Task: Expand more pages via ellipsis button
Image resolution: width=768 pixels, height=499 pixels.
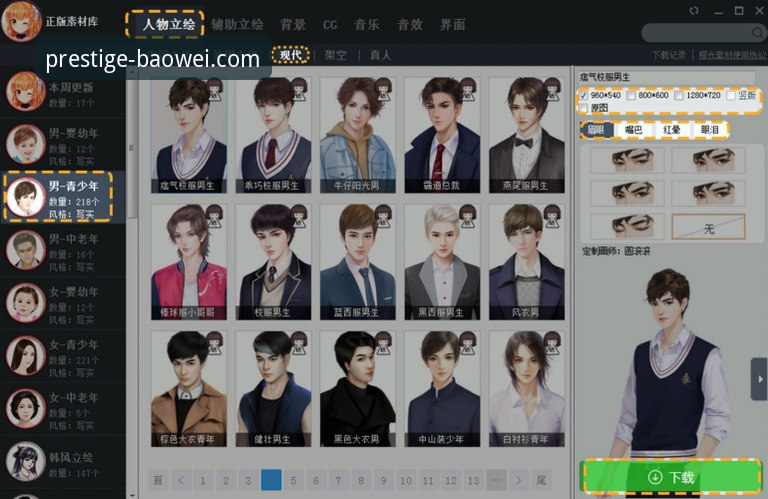Action: point(495,480)
